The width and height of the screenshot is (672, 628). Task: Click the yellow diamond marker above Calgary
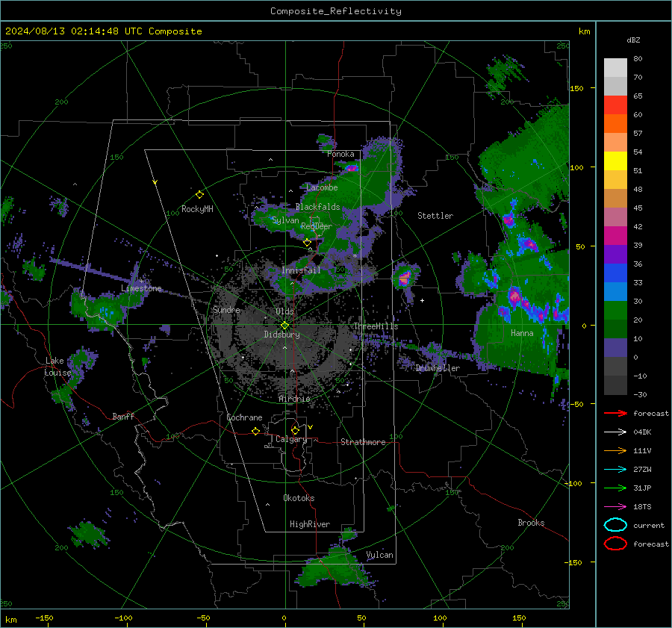pyautogui.click(x=295, y=430)
